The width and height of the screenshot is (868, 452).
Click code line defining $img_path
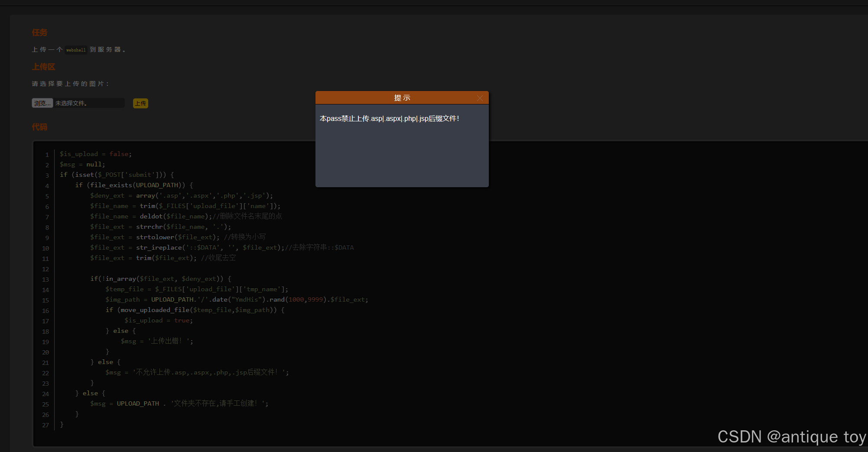(237, 299)
